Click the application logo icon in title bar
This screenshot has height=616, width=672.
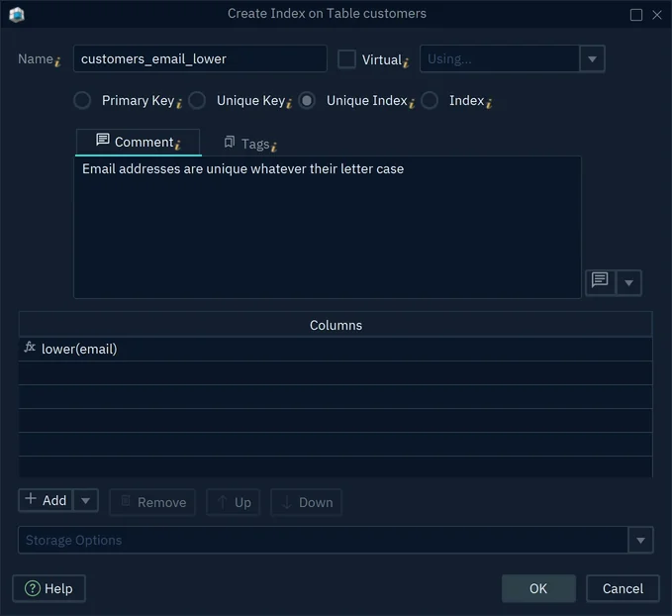click(x=17, y=15)
